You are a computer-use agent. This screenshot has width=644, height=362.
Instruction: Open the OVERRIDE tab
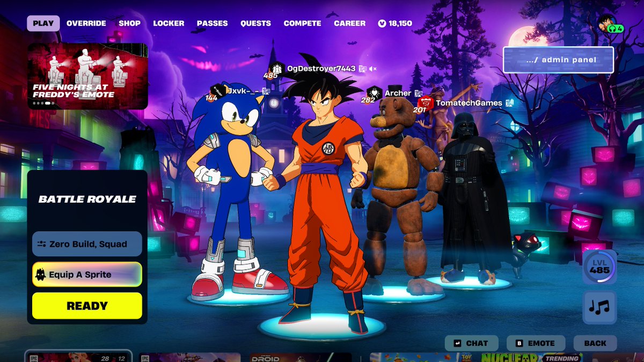[86, 23]
